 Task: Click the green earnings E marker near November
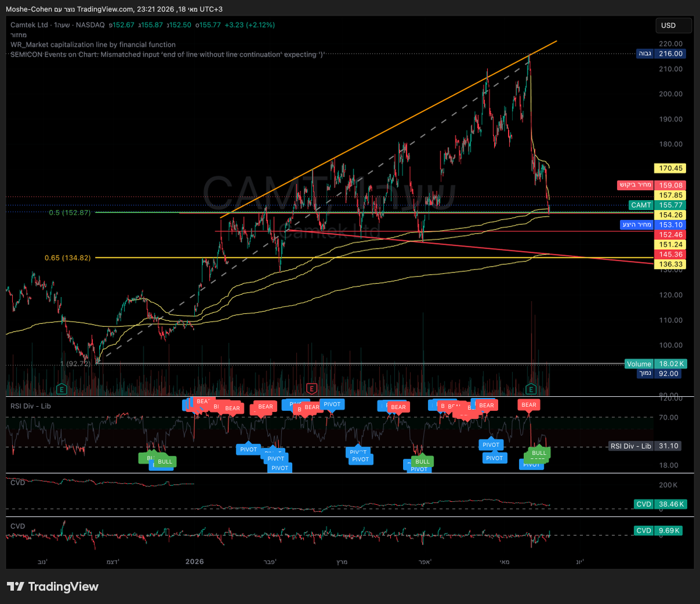coord(61,388)
